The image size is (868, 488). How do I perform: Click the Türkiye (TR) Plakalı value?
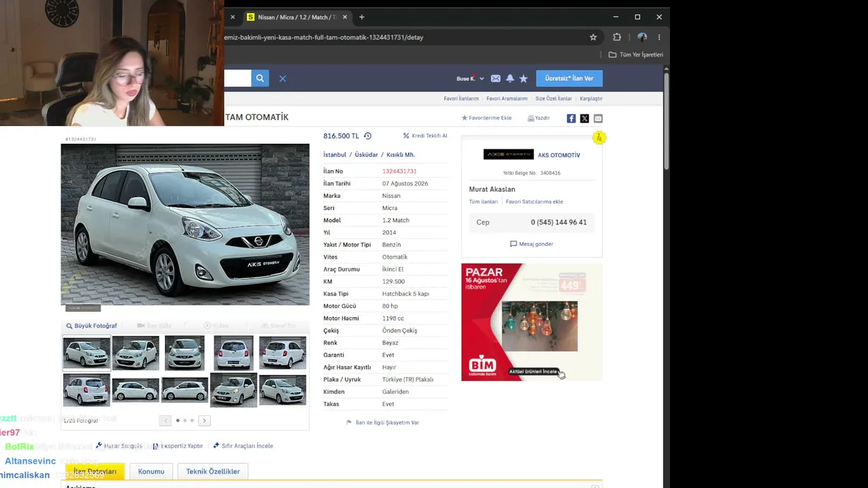tap(408, 380)
